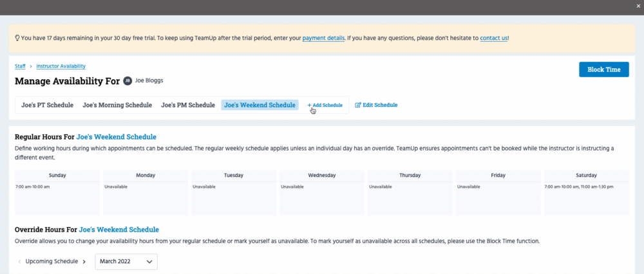Viewport: 644px width, 274px height.
Task: Open the contact us link
Action: point(493,38)
